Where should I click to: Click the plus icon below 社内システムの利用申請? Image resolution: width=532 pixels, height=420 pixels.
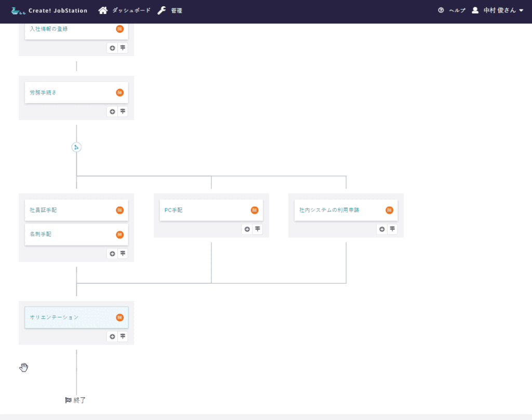tap(382, 229)
